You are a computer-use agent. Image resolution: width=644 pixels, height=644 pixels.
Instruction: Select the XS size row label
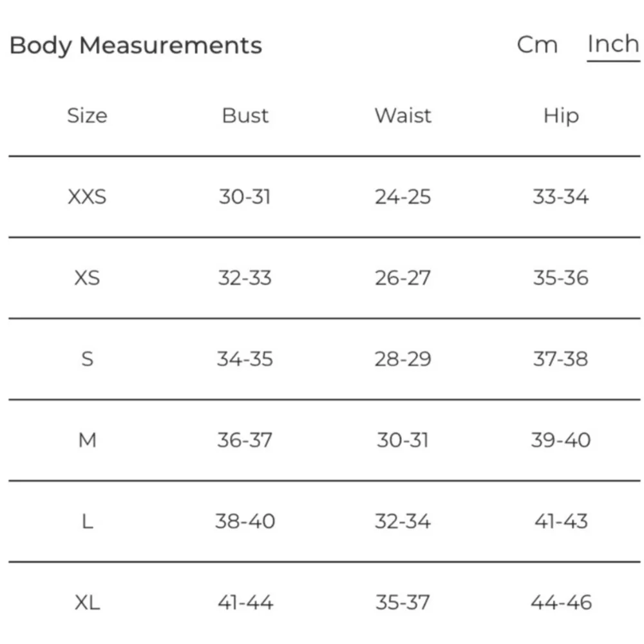(x=87, y=278)
